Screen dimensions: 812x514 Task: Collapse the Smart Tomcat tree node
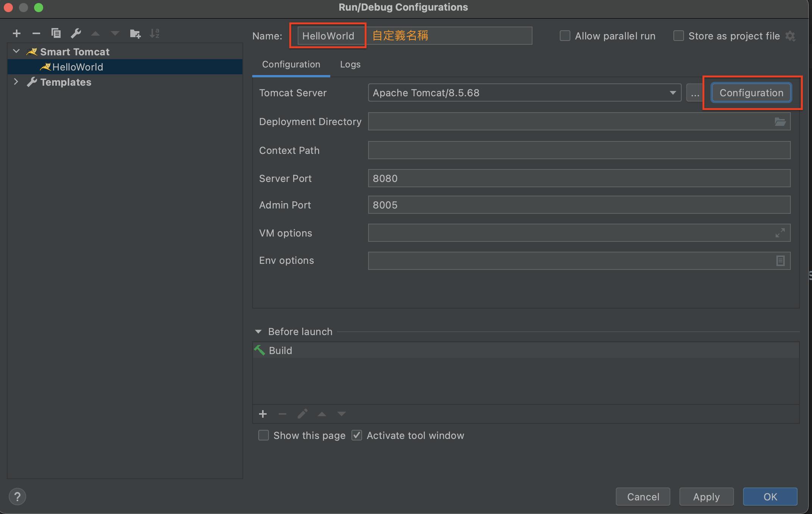16,51
